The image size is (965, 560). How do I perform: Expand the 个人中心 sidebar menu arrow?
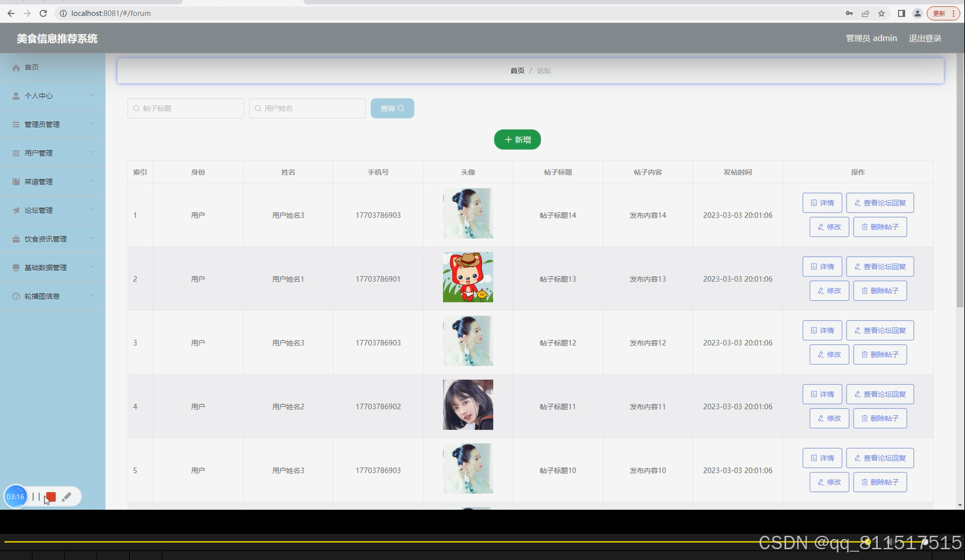[x=92, y=95]
